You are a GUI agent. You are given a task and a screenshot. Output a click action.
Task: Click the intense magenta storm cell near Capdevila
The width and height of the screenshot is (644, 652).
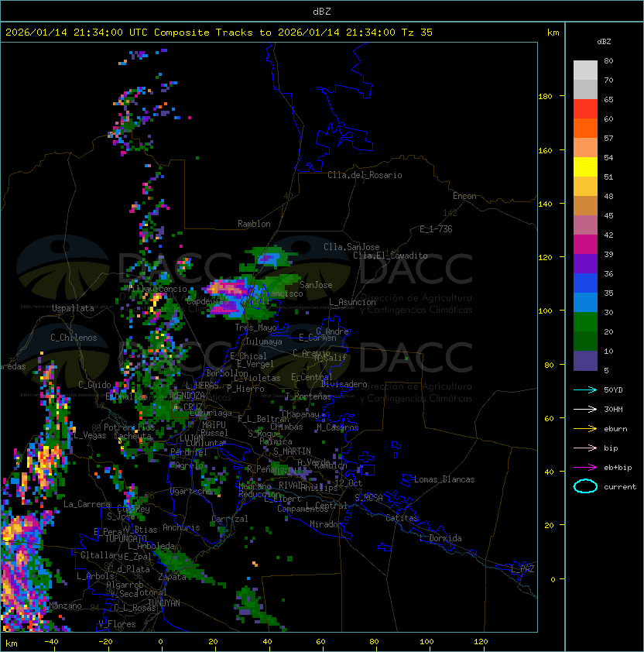pos(227,288)
